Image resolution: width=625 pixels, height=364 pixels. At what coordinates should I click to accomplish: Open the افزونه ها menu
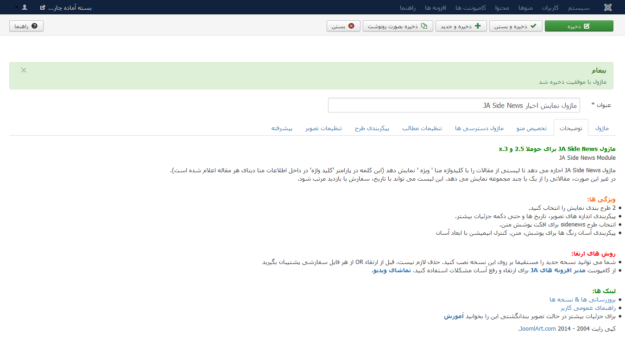click(x=436, y=7)
